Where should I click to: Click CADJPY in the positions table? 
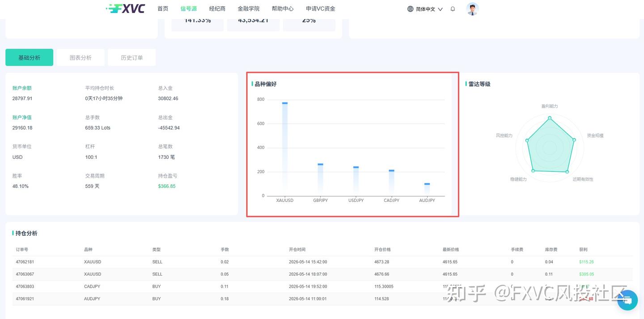92,286
